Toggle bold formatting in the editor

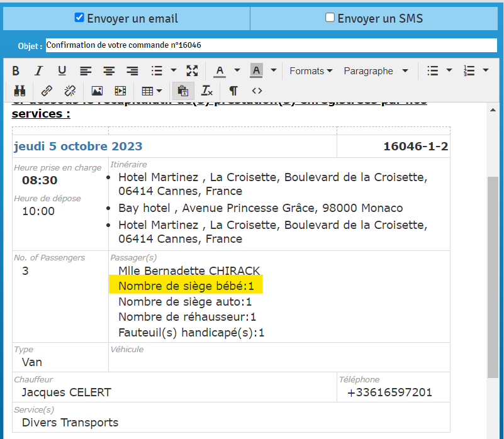pos(16,70)
